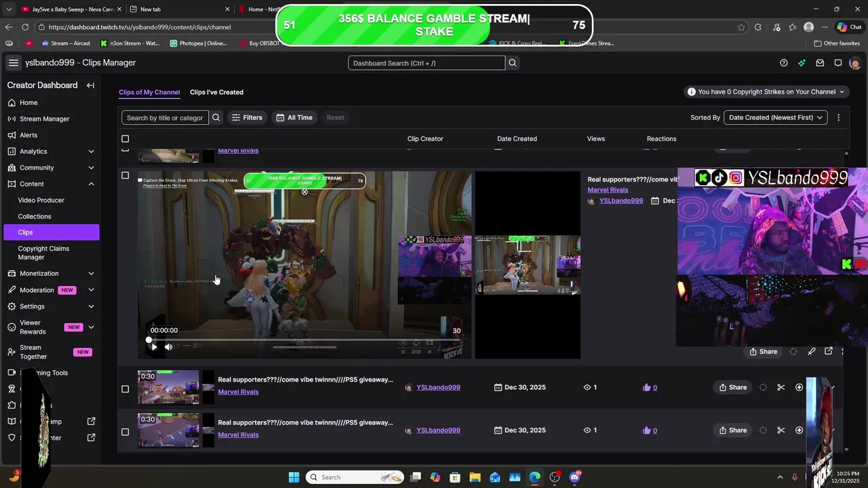Click the star badge icon on last clip row

(799, 430)
